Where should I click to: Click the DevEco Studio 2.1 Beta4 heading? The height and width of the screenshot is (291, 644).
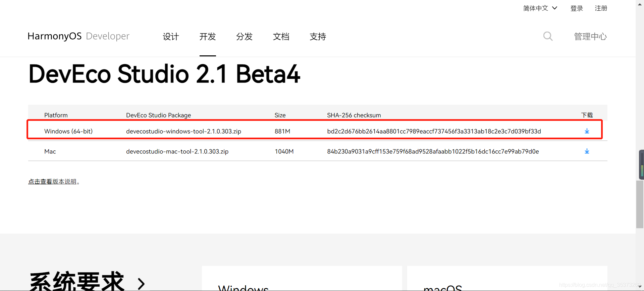coord(164,74)
